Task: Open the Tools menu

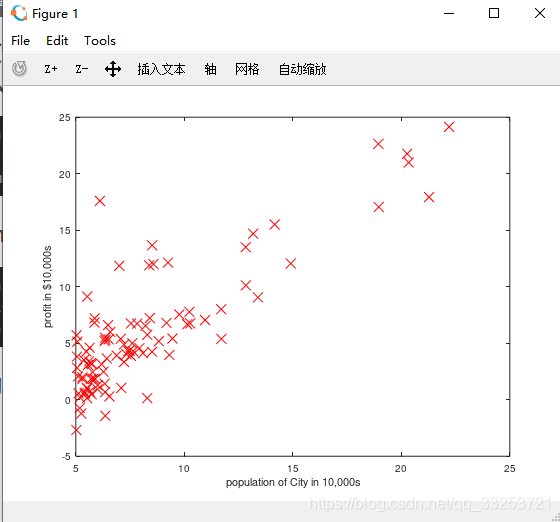Action: pos(100,41)
